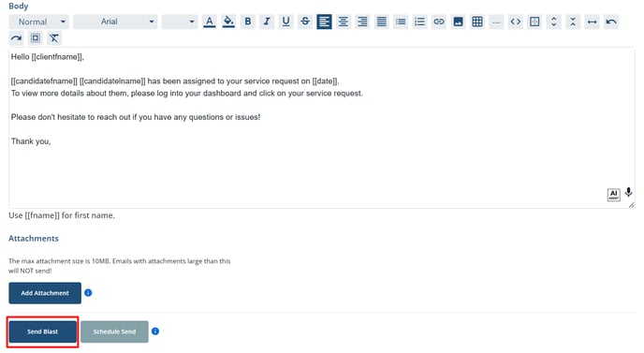
Task: Undo the last edit
Action: point(611,22)
